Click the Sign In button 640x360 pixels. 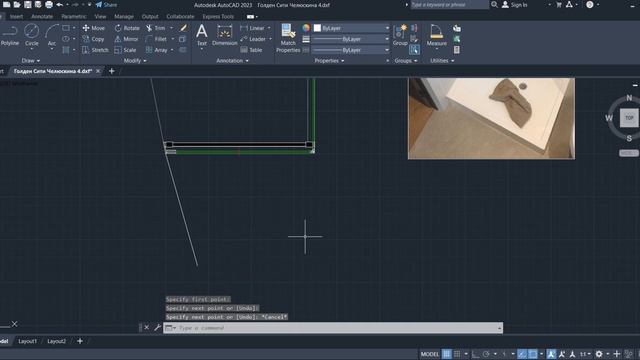(x=515, y=4)
